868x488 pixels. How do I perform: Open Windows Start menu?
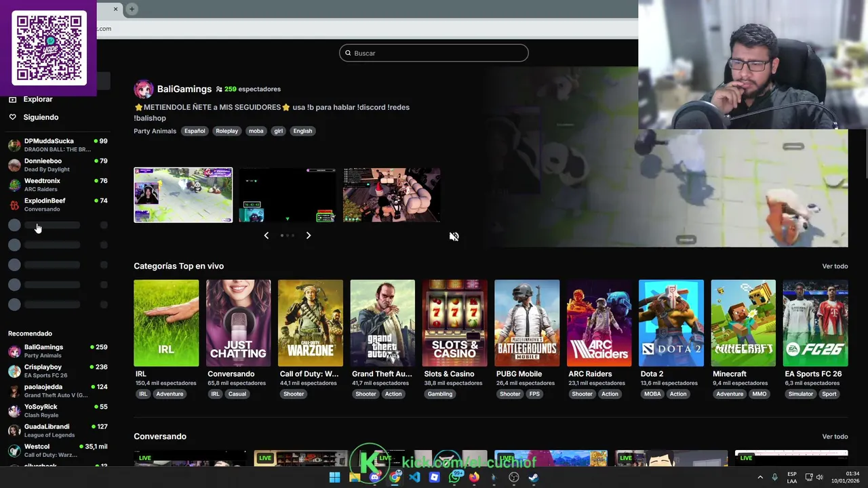334,477
